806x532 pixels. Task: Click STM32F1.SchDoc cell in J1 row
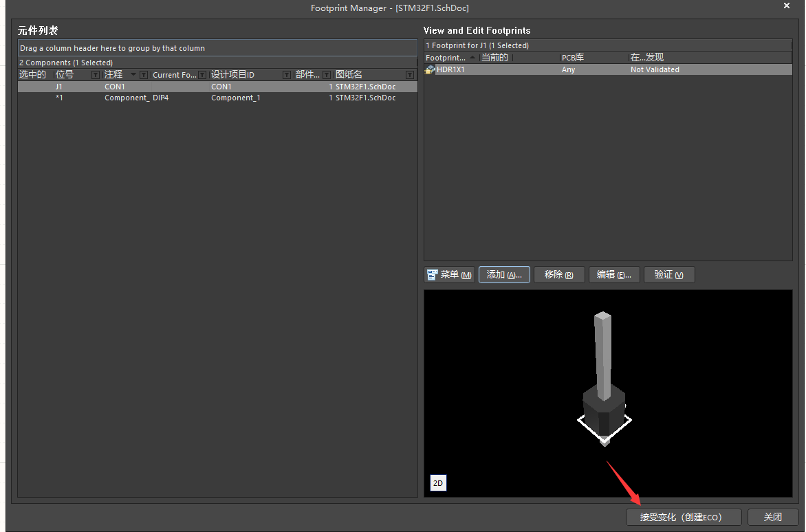pos(365,87)
